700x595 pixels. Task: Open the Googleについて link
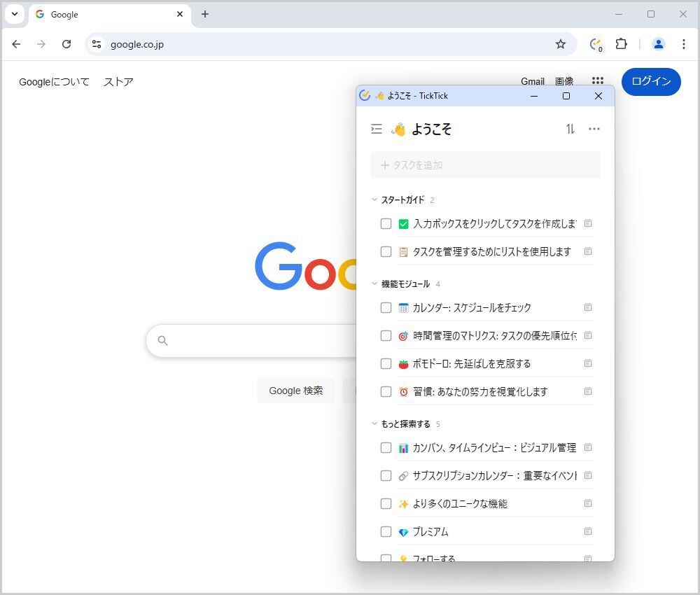pyautogui.click(x=54, y=82)
